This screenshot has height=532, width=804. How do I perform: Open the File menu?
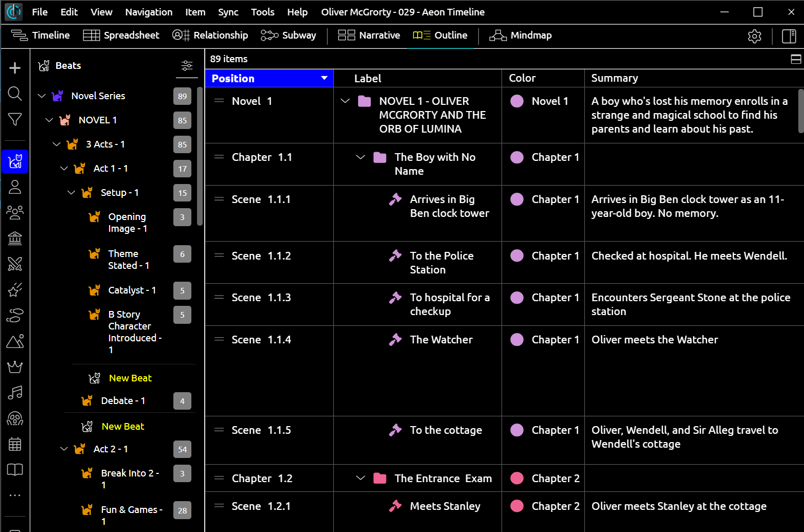pyautogui.click(x=40, y=12)
